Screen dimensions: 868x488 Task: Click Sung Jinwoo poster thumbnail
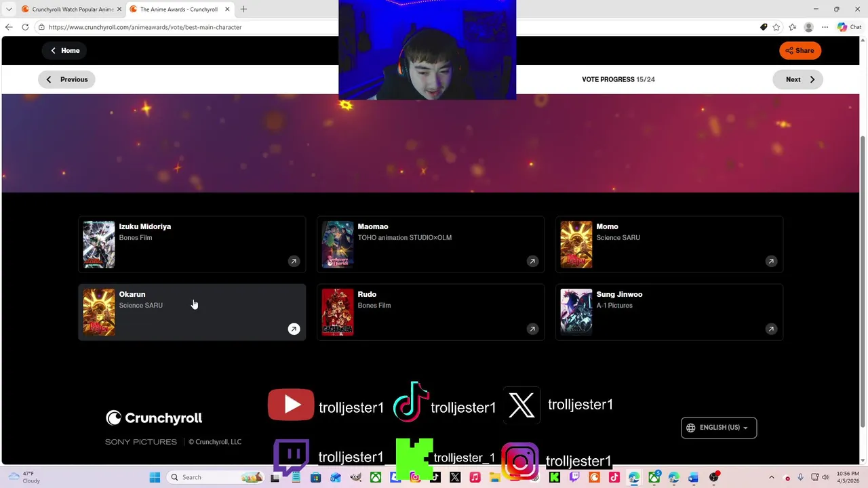tap(576, 312)
